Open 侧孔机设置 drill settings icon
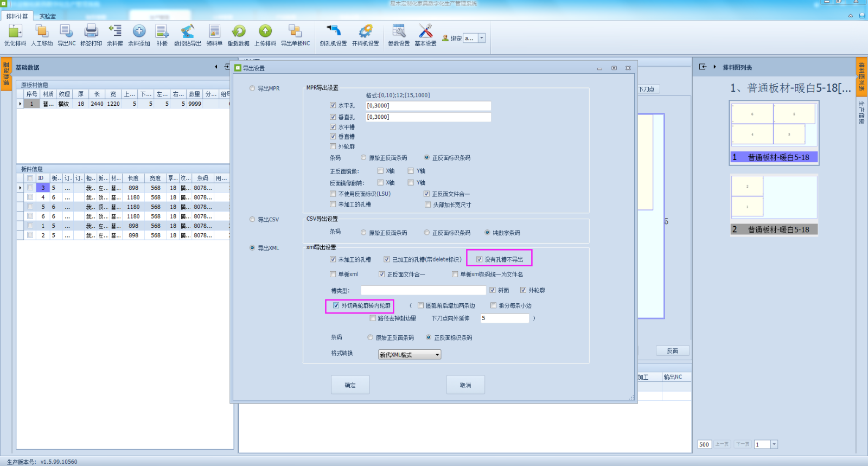Viewport: 868px width, 466px height. click(333, 31)
